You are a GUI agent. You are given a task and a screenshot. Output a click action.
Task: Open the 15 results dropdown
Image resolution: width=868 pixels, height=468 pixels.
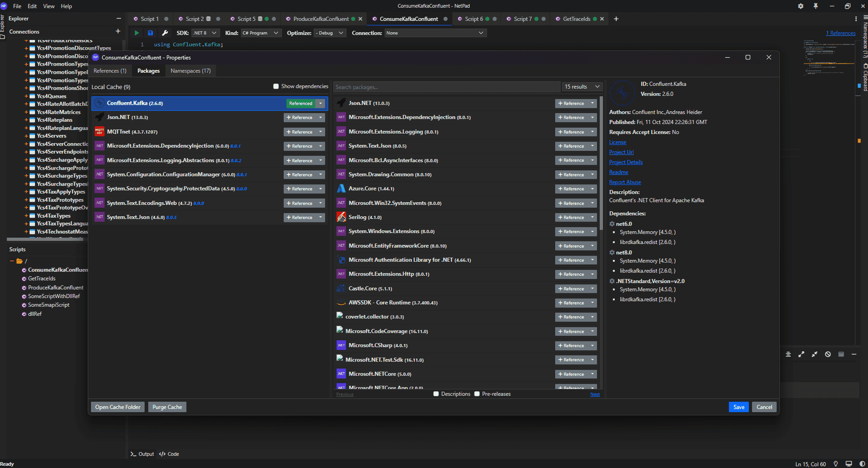[582, 87]
